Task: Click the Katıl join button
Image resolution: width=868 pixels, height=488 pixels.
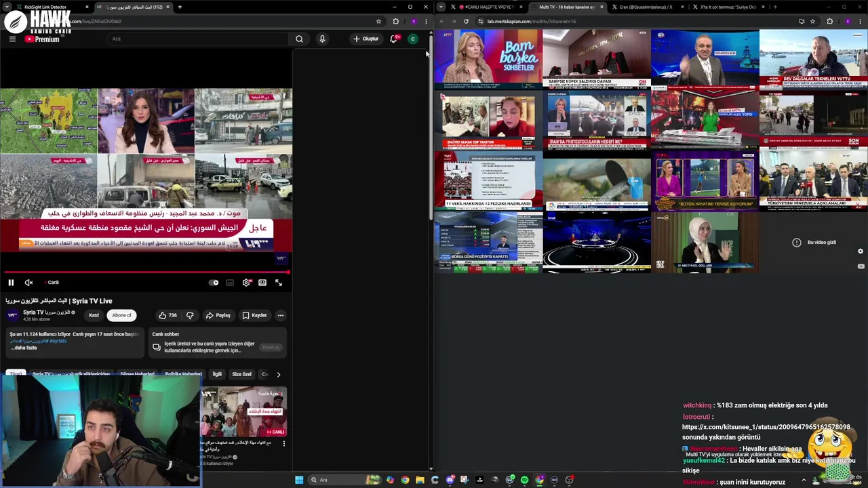Action: pyautogui.click(x=94, y=315)
